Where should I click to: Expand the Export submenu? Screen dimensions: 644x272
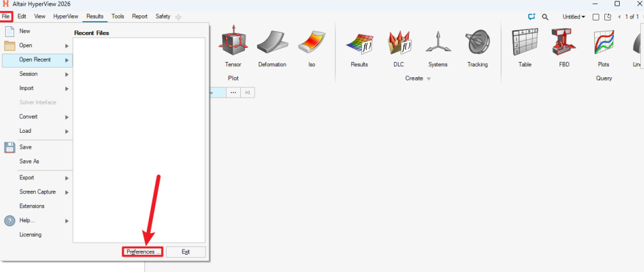(x=37, y=178)
